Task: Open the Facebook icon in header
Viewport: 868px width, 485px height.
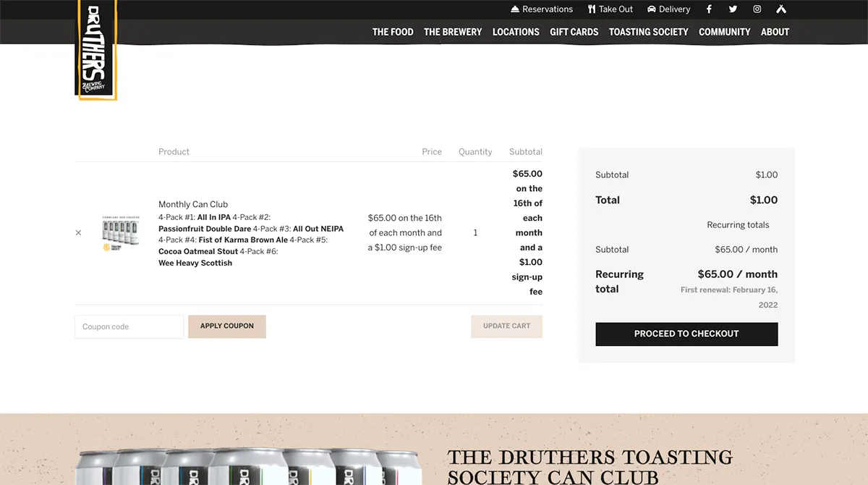Action: [709, 9]
